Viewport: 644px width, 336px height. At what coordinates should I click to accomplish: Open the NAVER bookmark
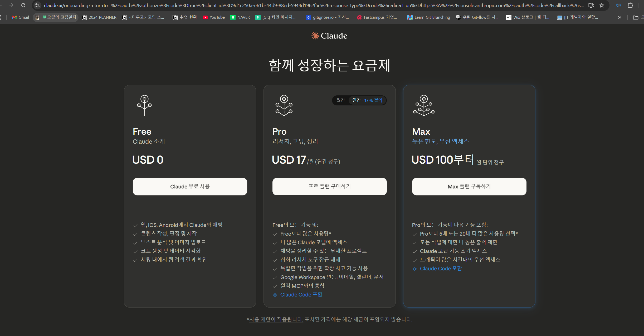click(x=240, y=17)
